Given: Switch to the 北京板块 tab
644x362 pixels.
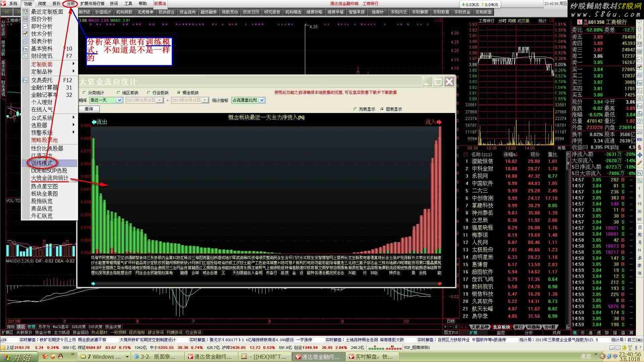Looking at the screenshot, I should (x=501, y=327).
